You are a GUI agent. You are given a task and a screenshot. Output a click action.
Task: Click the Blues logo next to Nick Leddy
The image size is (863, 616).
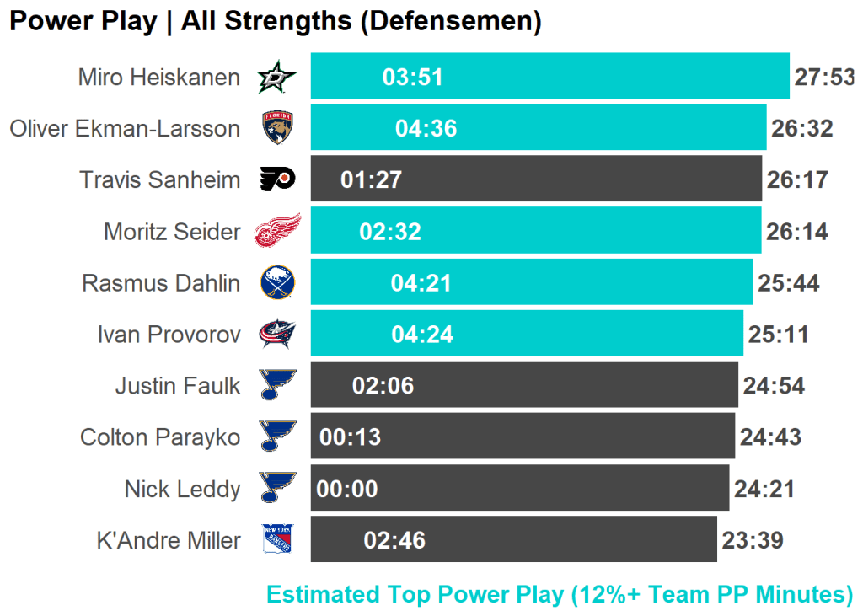pos(277,488)
